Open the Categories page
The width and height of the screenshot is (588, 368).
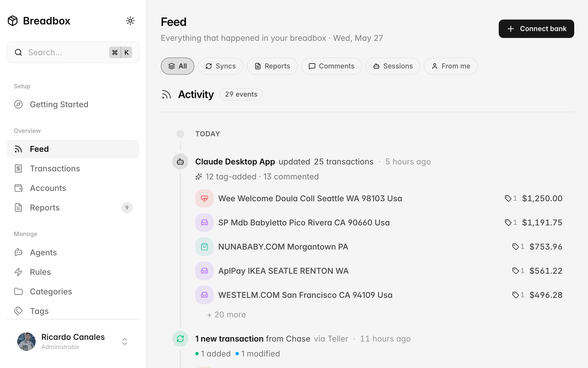click(x=73, y=292)
